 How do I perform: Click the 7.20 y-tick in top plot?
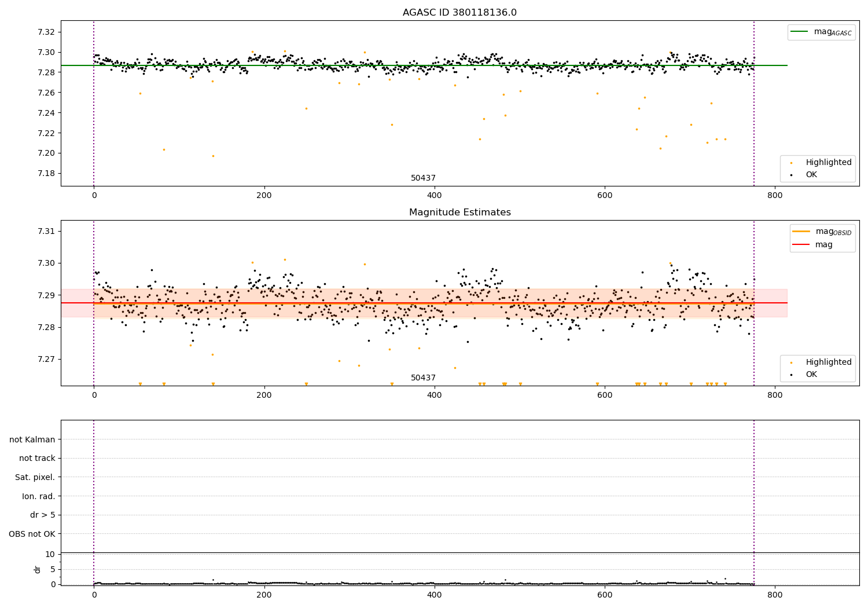pyautogui.click(x=45, y=153)
